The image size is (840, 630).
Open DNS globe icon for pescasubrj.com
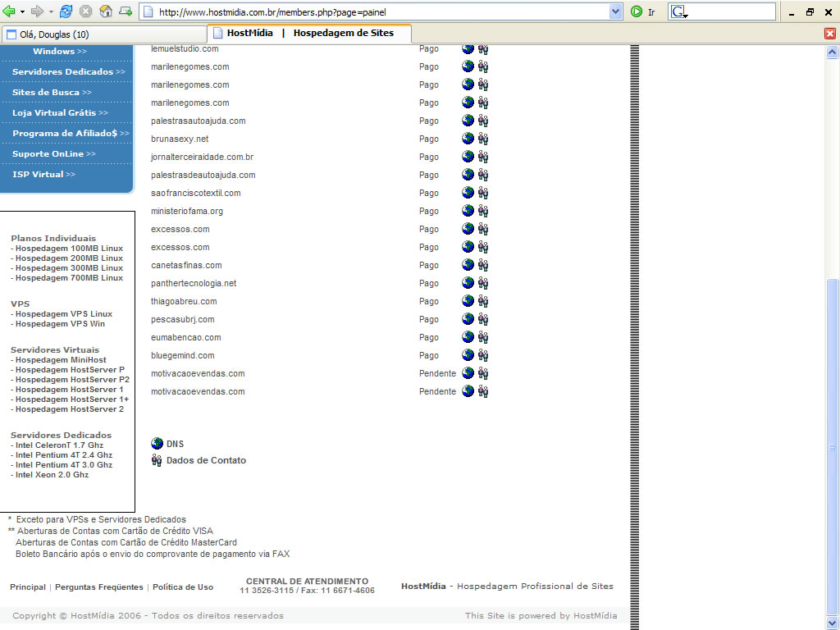pyautogui.click(x=468, y=319)
